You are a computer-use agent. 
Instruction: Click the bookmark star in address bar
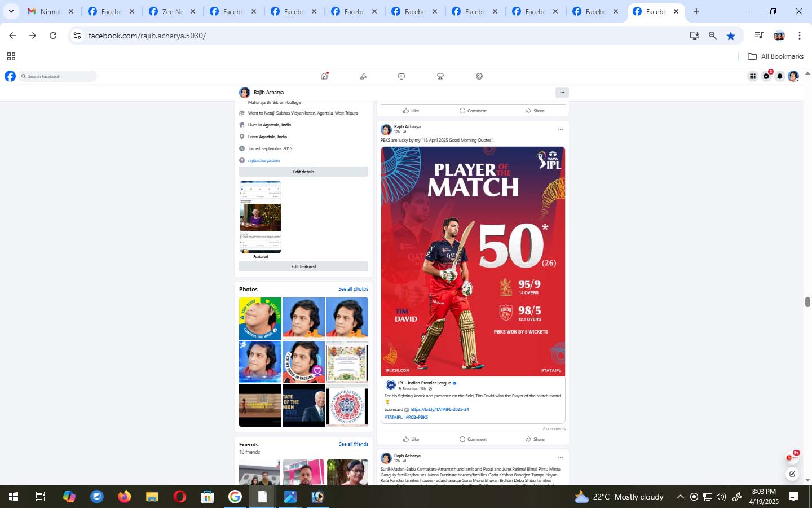click(x=731, y=36)
